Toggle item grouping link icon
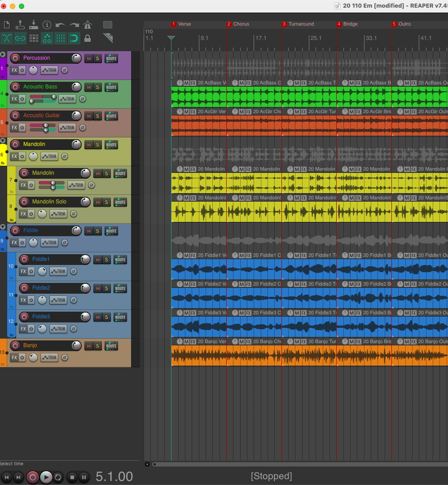The height and width of the screenshot is (485, 448). (x=20, y=38)
